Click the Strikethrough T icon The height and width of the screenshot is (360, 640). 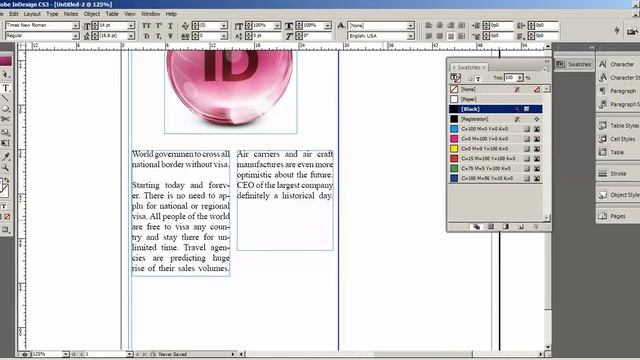[x=170, y=36]
